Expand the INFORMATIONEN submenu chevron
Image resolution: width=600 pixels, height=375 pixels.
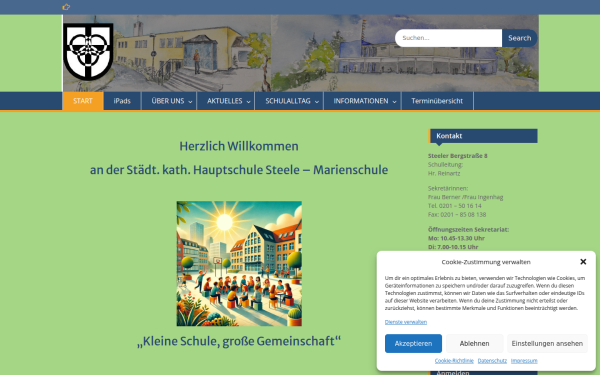click(x=395, y=102)
